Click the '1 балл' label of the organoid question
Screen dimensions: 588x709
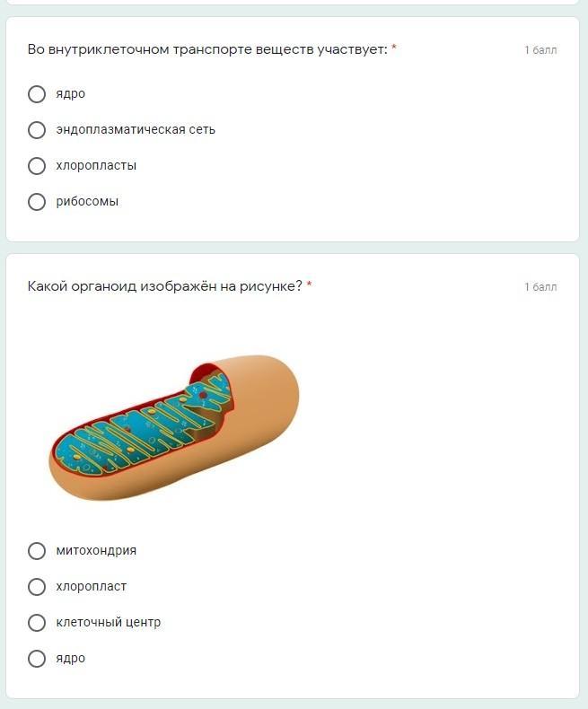(x=540, y=287)
